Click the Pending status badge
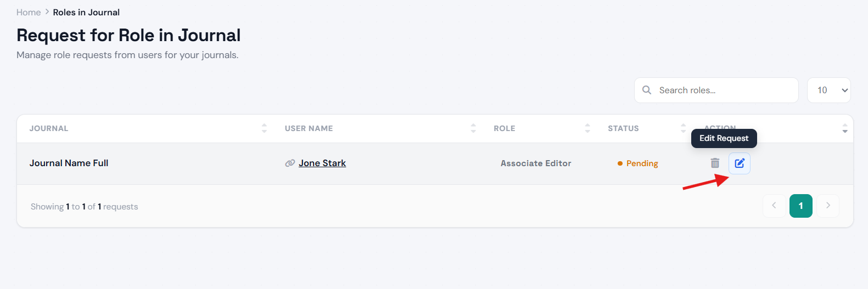The width and height of the screenshot is (868, 289). 637,163
